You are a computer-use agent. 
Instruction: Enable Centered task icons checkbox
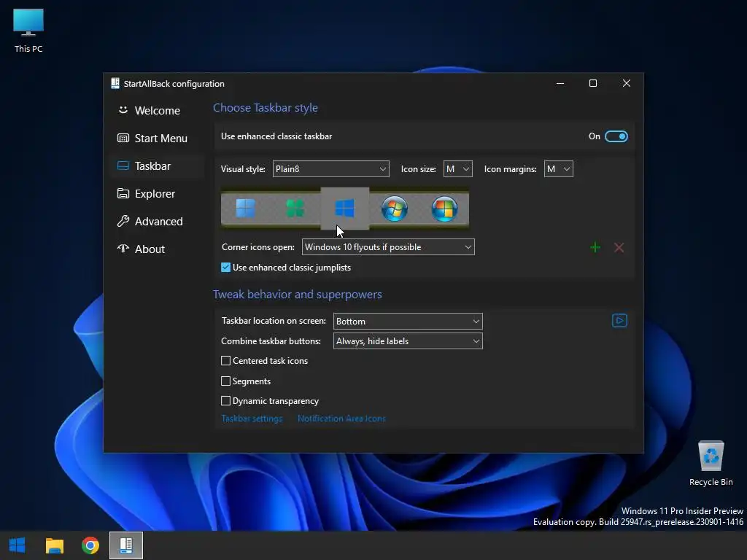(226, 361)
